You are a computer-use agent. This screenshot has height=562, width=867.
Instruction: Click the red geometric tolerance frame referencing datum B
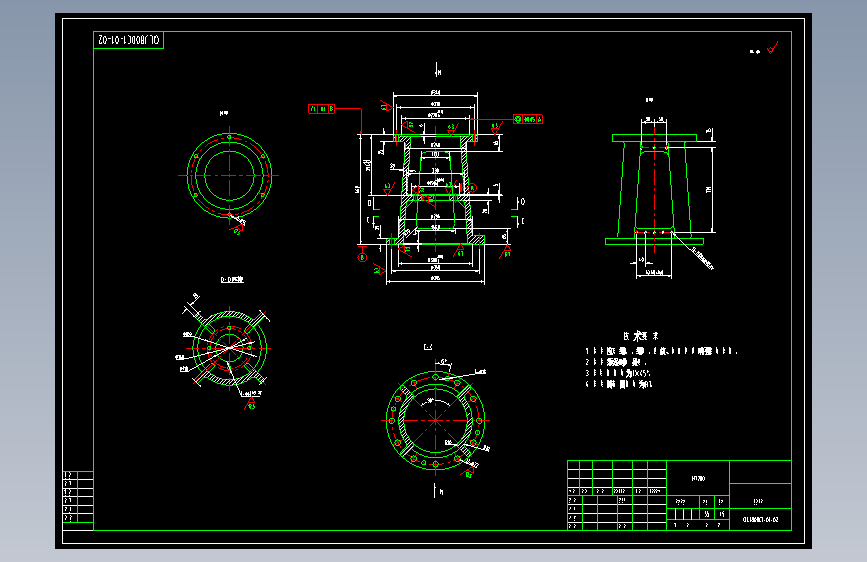321,109
